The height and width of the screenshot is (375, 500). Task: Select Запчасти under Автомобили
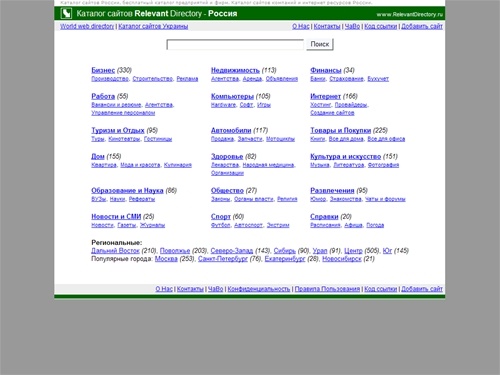tap(250, 139)
